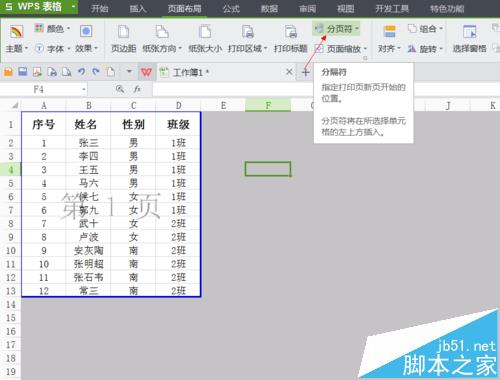Click the selected cell F4

click(268, 169)
